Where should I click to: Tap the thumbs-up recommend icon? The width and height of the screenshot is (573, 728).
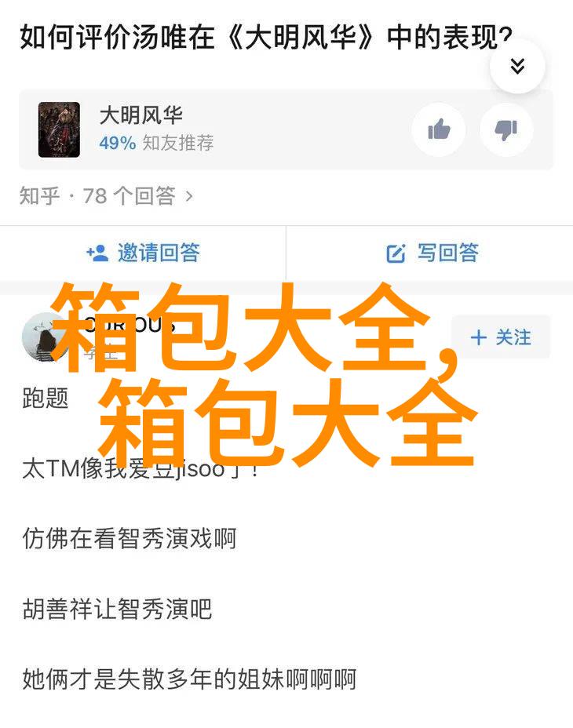[x=439, y=130]
